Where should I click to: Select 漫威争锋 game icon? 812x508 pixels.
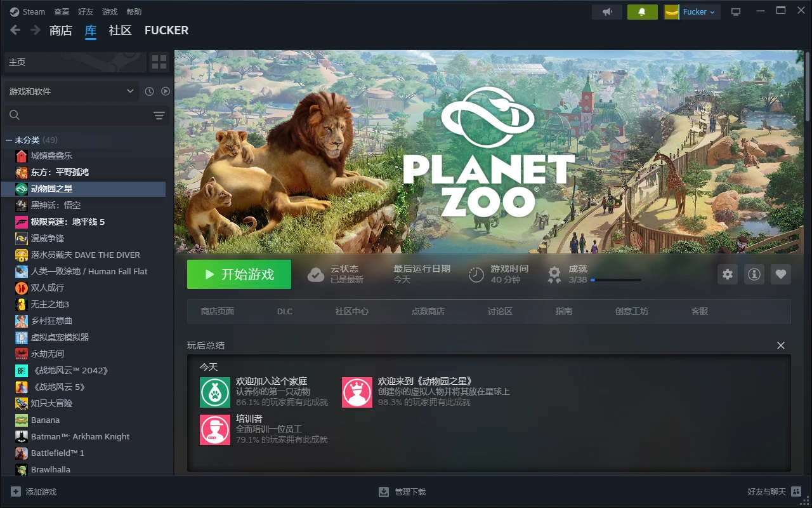coord(22,238)
